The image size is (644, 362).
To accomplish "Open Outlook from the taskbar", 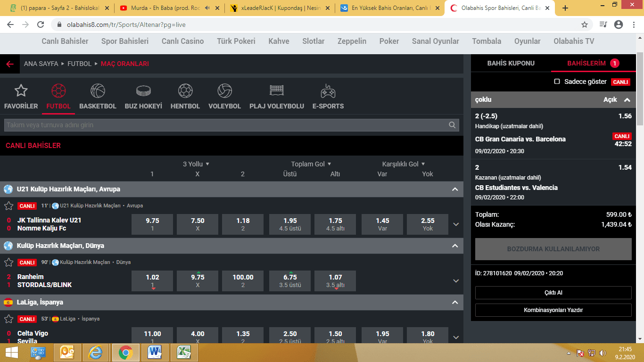I will 67,352.
